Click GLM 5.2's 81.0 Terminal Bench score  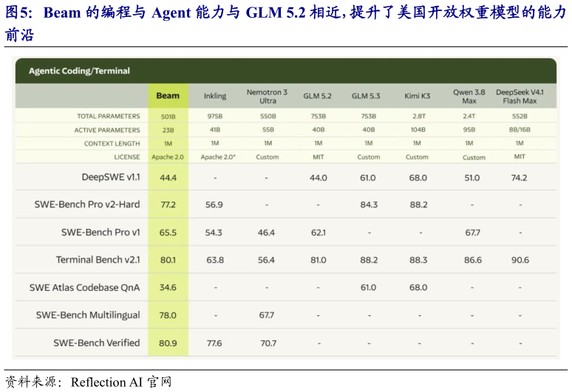click(x=319, y=260)
